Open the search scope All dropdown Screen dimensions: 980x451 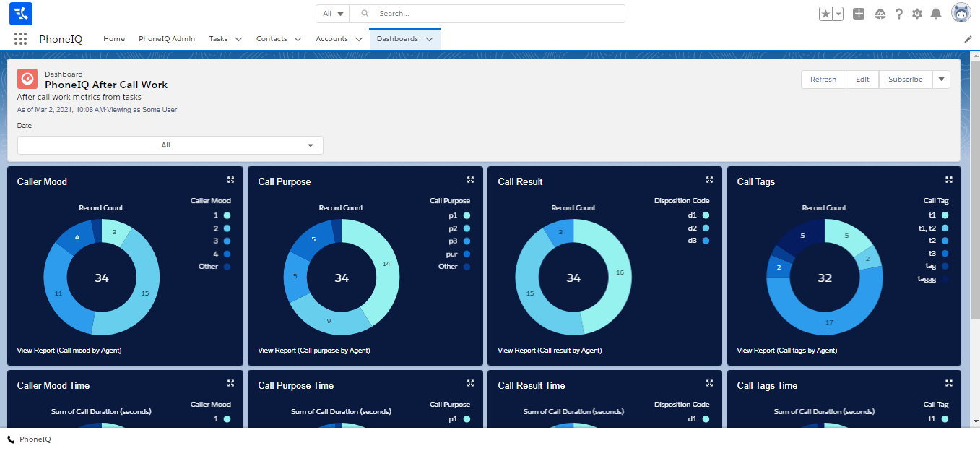pos(332,14)
